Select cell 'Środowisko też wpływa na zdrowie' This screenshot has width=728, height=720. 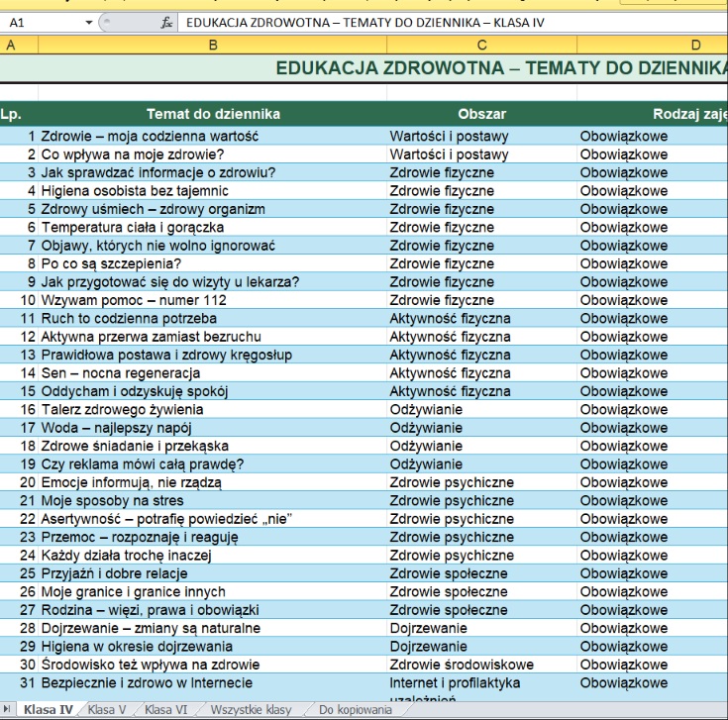tap(213, 665)
